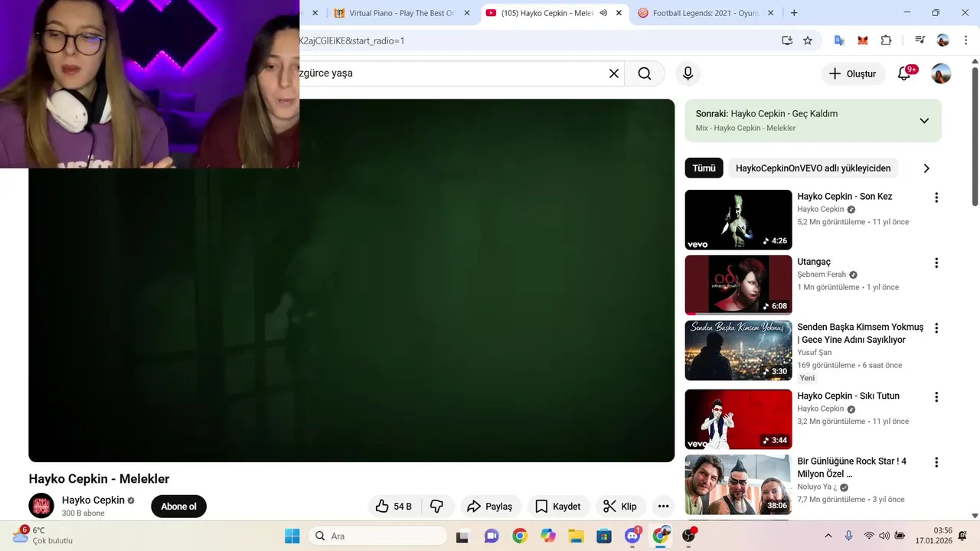Open Şebnem Ferah channel link

[x=822, y=275]
